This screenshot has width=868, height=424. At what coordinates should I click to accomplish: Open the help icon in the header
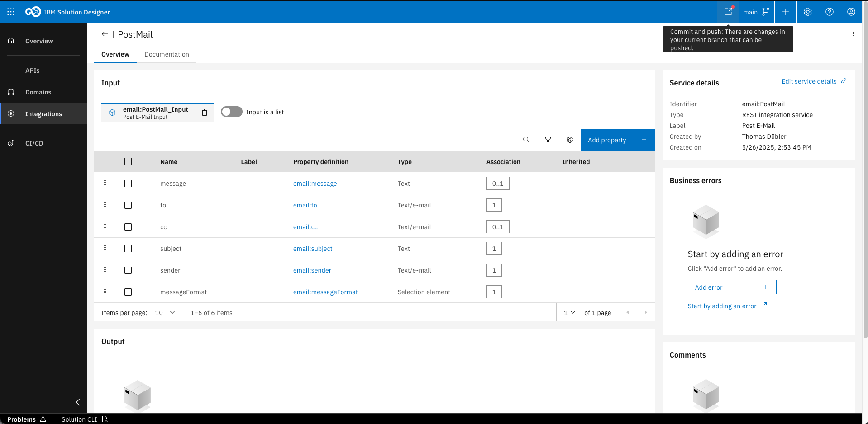829,12
